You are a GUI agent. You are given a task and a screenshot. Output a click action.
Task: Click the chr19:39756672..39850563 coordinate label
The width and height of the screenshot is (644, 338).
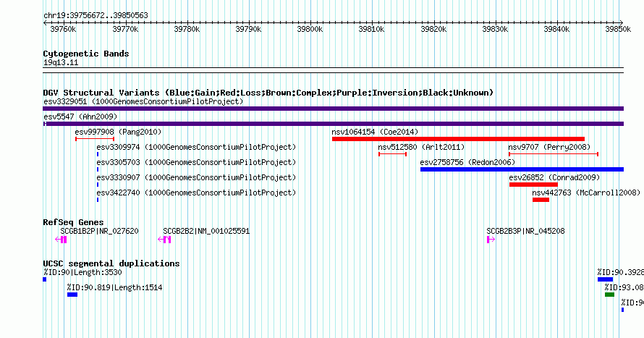click(x=96, y=16)
